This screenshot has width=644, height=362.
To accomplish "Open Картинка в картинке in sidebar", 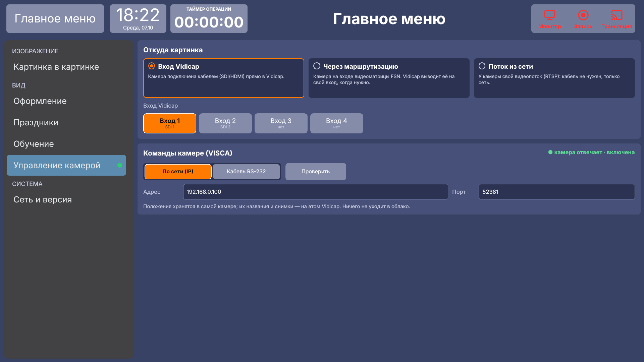I will click(x=66, y=67).
